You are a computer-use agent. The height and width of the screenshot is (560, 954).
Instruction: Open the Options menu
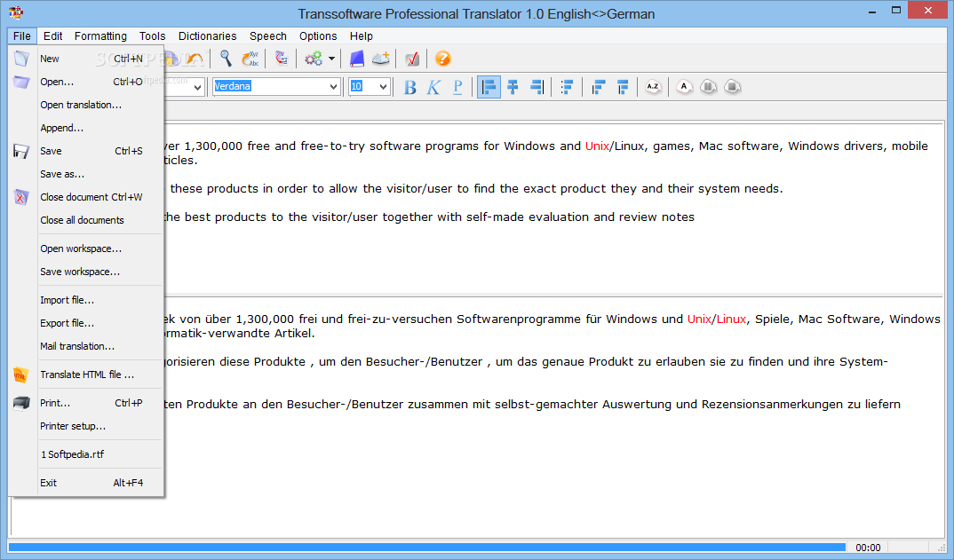[318, 35]
